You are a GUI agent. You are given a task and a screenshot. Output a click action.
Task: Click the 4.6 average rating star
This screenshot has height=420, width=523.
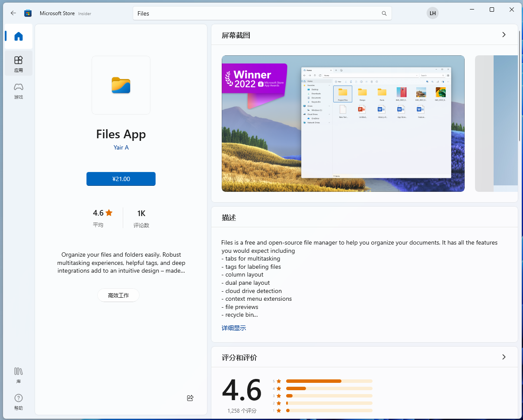click(109, 213)
